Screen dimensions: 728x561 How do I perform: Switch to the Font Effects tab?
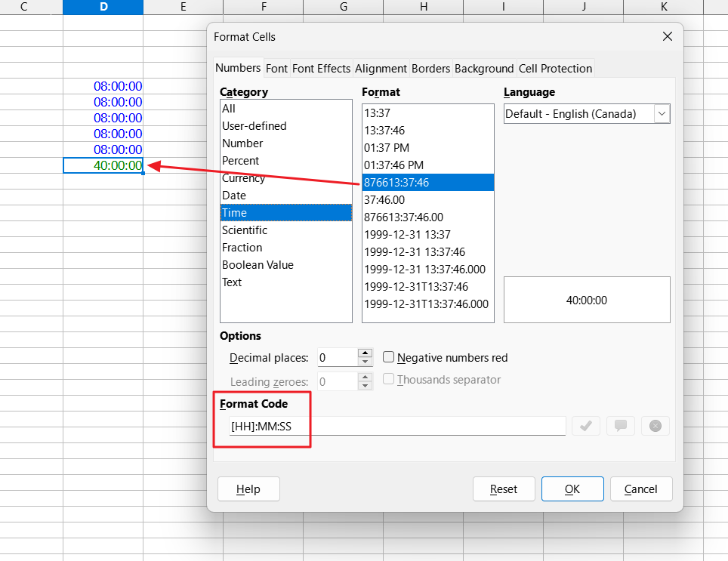321,68
